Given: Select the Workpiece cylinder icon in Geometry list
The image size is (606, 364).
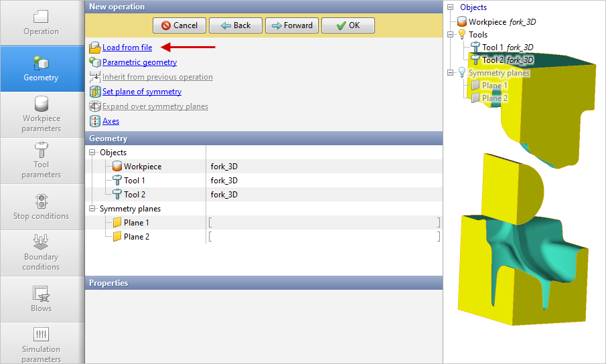Looking at the screenshot, I should 117,167.
